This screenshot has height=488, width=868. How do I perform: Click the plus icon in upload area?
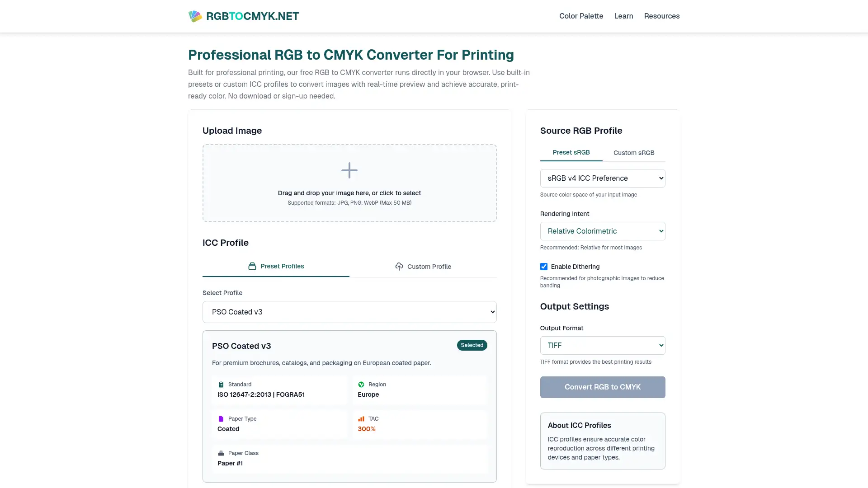tap(349, 170)
